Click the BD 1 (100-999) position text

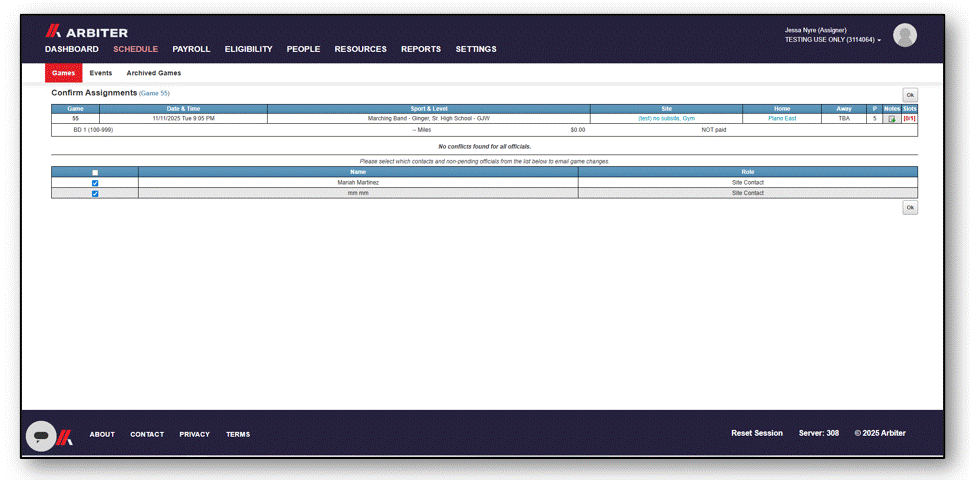pyautogui.click(x=93, y=130)
